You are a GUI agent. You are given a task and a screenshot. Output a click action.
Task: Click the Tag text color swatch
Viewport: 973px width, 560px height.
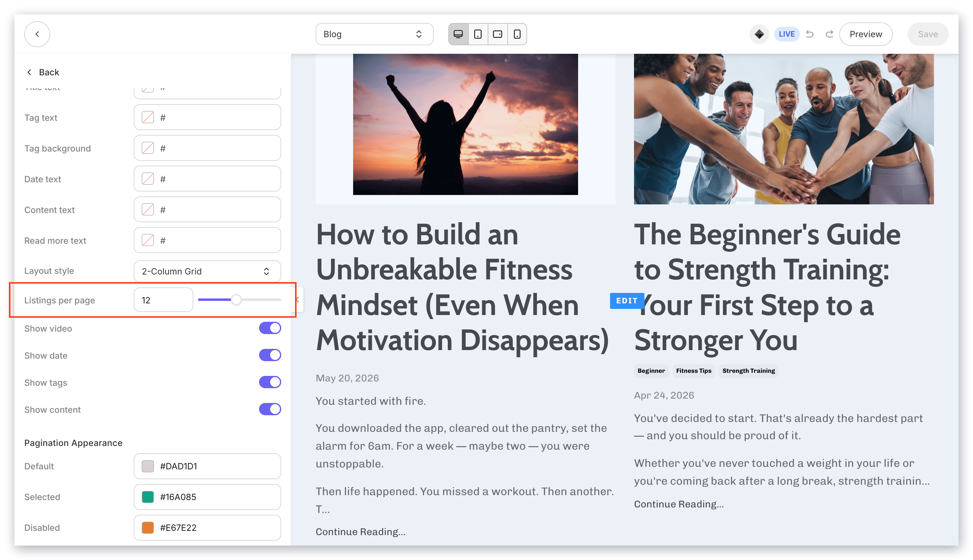click(x=148, y=117)
